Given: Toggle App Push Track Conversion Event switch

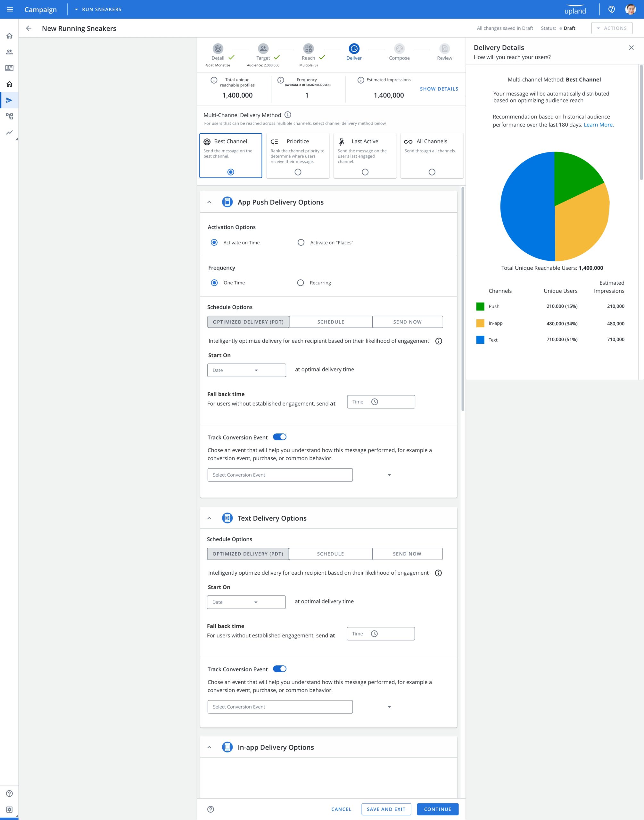Looking at the screenshot, I should point(280,437).
